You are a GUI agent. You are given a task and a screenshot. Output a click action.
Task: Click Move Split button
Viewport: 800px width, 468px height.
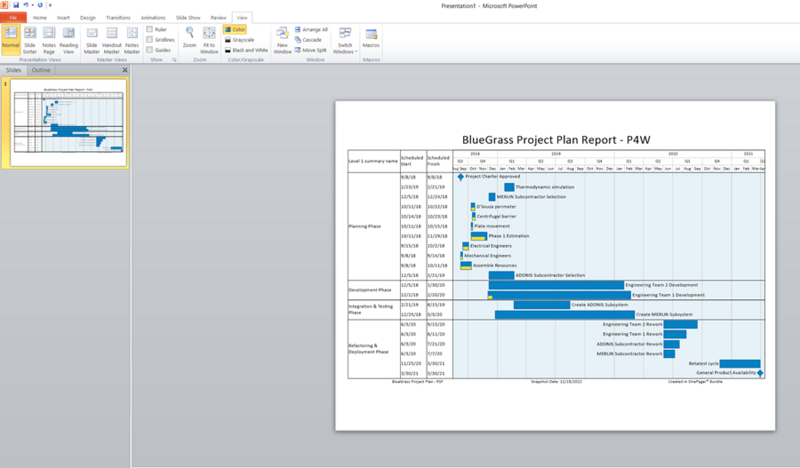(x=310, y=50)
